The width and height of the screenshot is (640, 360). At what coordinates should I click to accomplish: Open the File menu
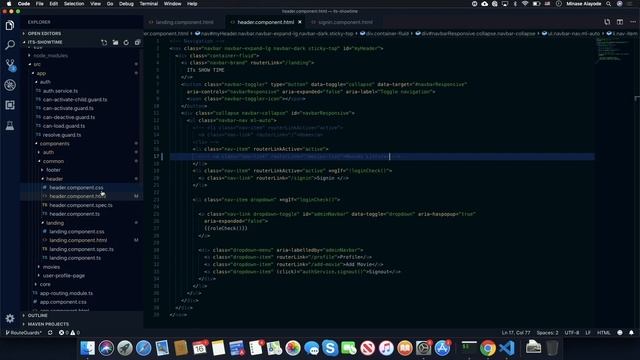point(40,4)
